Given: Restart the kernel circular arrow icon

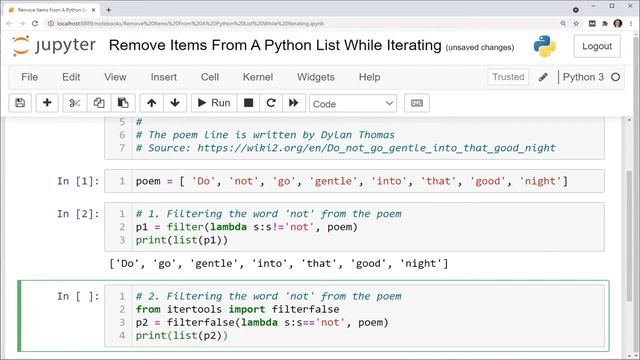Looking at the screenshot, I should coord(271,103).
